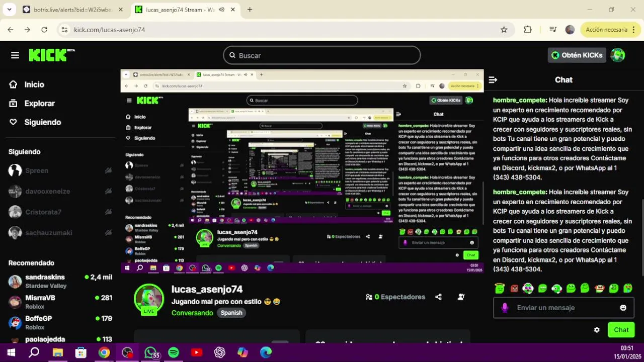
Task: Click the Spanish language tag
Action: tap(231, 313)
